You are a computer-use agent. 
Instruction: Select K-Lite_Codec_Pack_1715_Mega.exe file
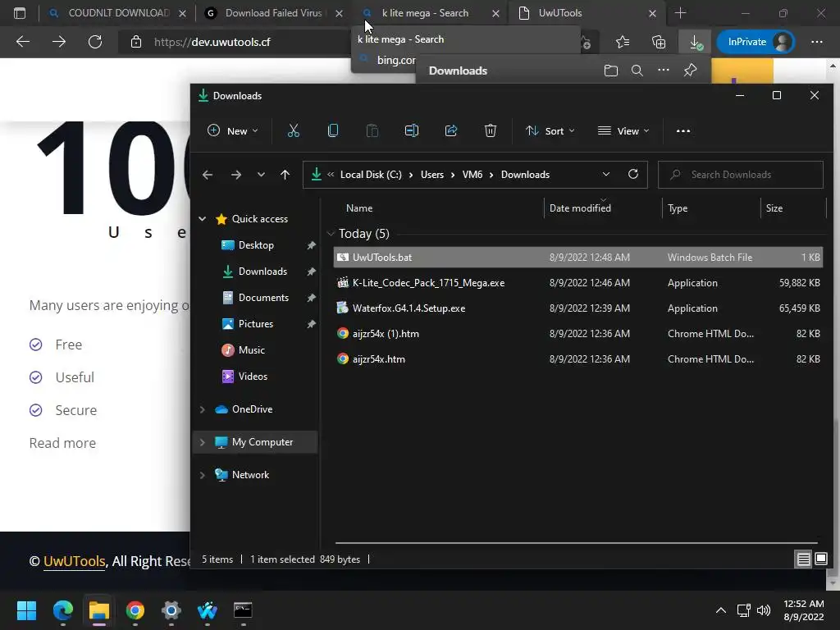[578, 283]
